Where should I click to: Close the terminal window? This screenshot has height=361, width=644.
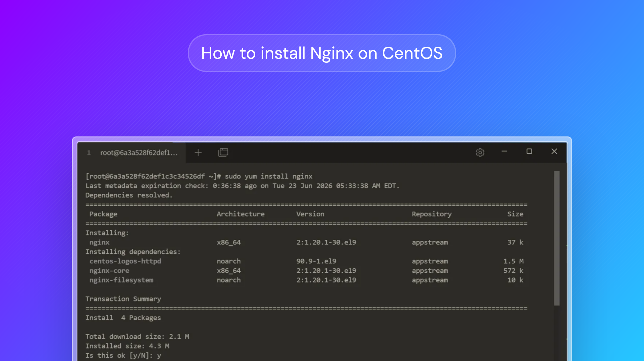554,151
